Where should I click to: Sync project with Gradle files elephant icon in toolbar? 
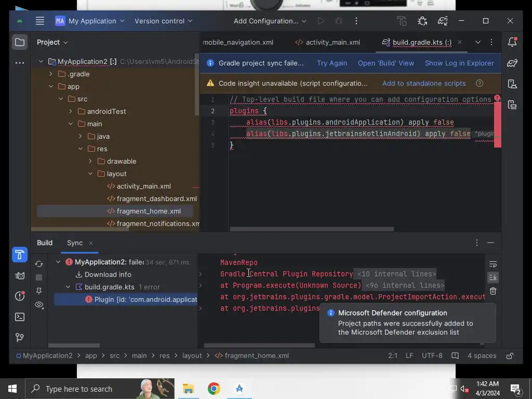(x=443, y=21)
